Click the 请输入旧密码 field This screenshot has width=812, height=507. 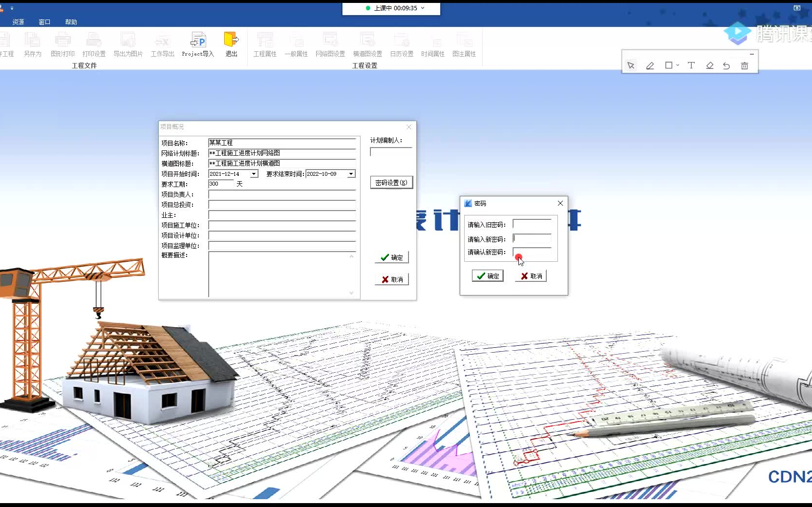[x=532, y=224]
